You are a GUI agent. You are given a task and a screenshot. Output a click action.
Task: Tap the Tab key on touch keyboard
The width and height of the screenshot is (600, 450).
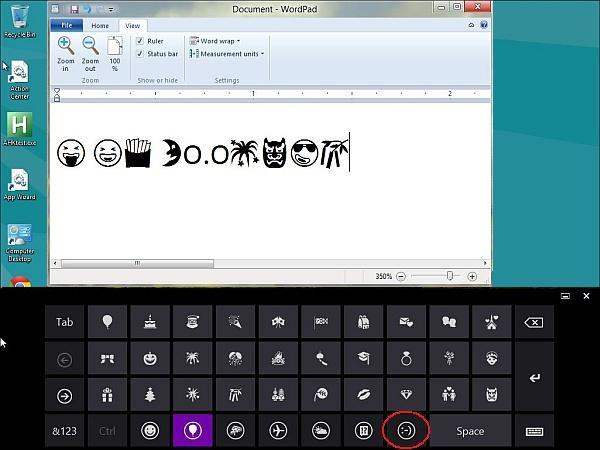pos(64,322)
